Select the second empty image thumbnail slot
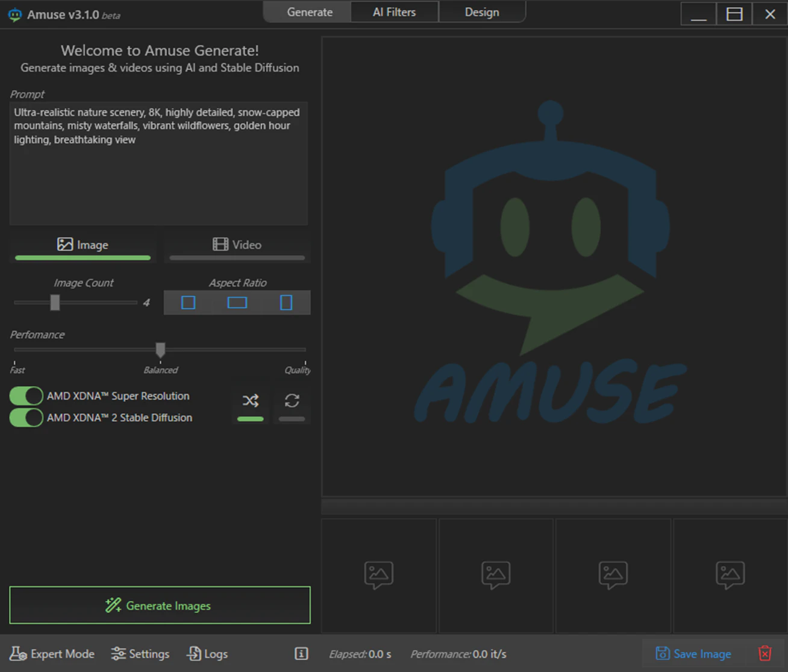 click(496, 576)
